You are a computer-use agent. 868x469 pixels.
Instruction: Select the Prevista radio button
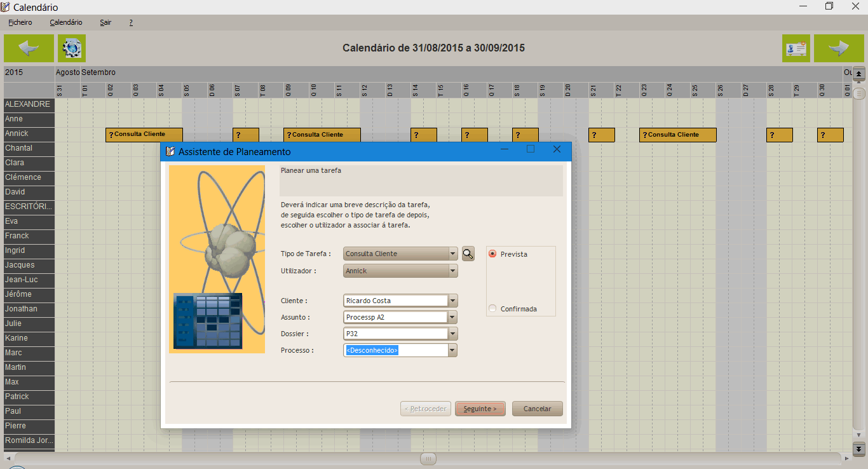point(492,254)
